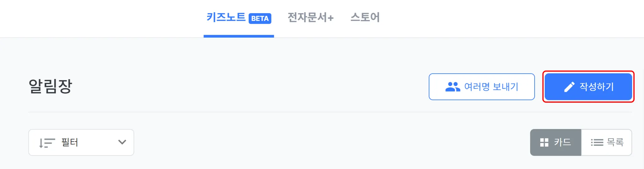Switch to 카드 view
This screenshot has height=169, width=644.
pyautogui.click(x=556, y=142)
